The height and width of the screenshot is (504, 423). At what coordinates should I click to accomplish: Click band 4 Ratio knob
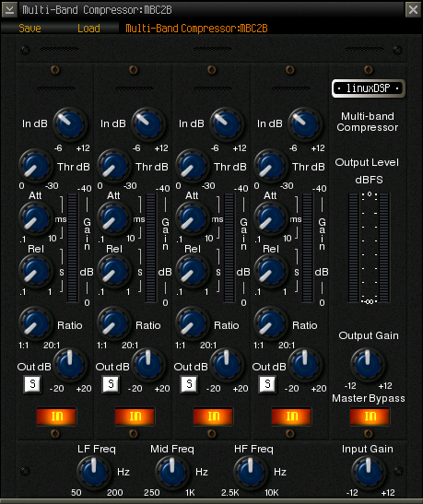click(271, 324)
